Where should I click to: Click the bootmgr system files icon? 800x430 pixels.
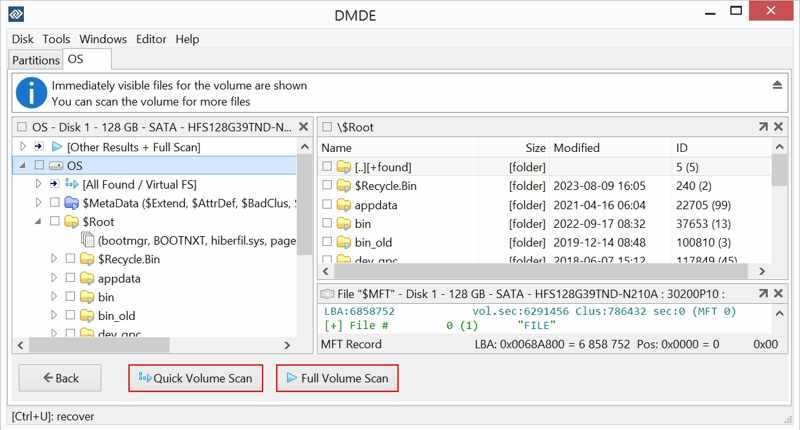tap(87, 241)
